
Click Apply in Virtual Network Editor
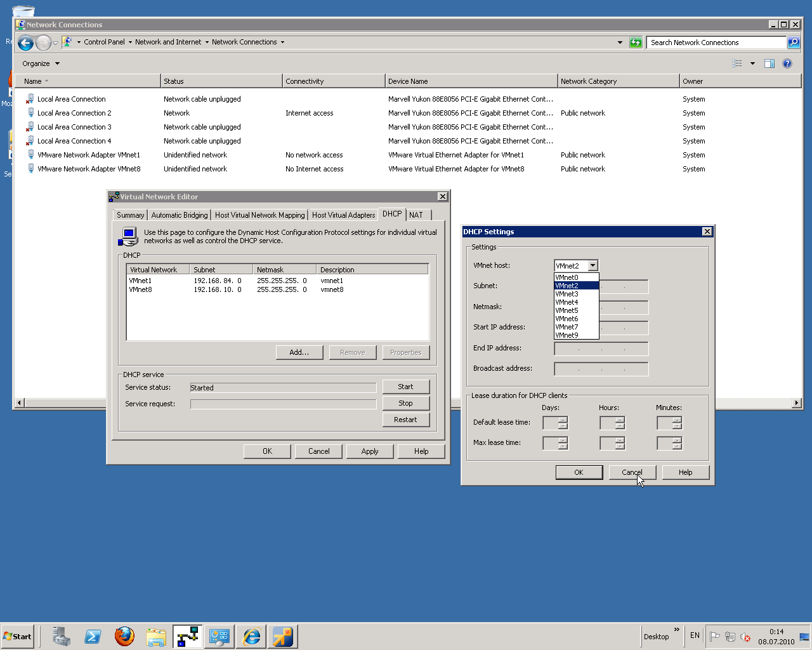pyautogui.click(x=370, y=451)
